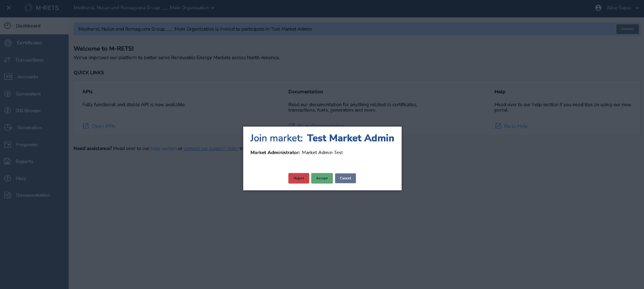644x289 pixels.
Task: Follow the Open APIs link
Action: pos(103,126)
